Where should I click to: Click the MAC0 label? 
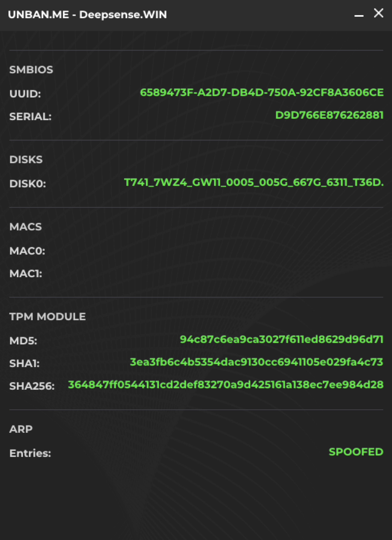coord(27,251)
